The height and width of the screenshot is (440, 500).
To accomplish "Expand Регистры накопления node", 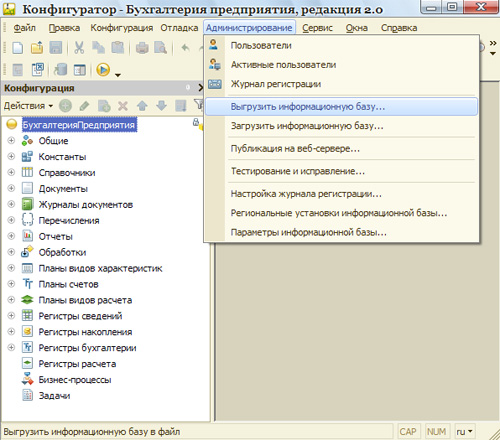I will [11, 332].
